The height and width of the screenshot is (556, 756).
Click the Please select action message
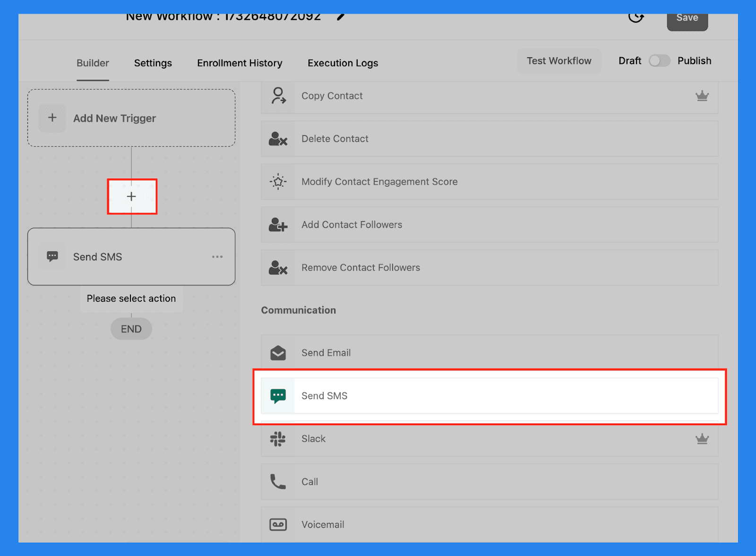pyautogui.click(x=131, y=299)
